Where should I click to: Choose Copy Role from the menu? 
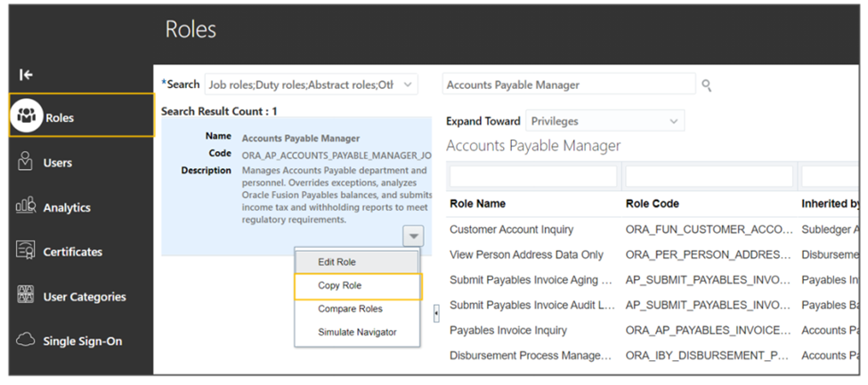tap(358, 286)
